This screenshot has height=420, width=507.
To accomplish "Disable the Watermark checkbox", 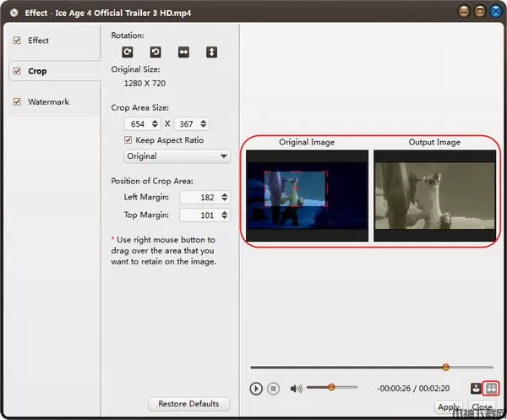I will point(17,102).
